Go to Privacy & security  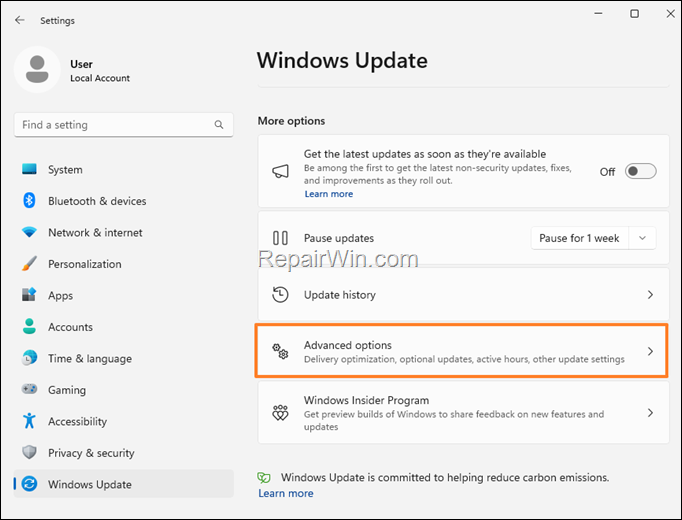[124, 452]
